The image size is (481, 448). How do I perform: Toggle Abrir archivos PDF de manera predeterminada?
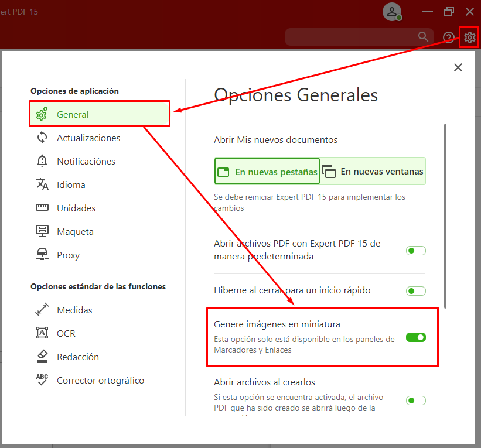tap(415, 251)
